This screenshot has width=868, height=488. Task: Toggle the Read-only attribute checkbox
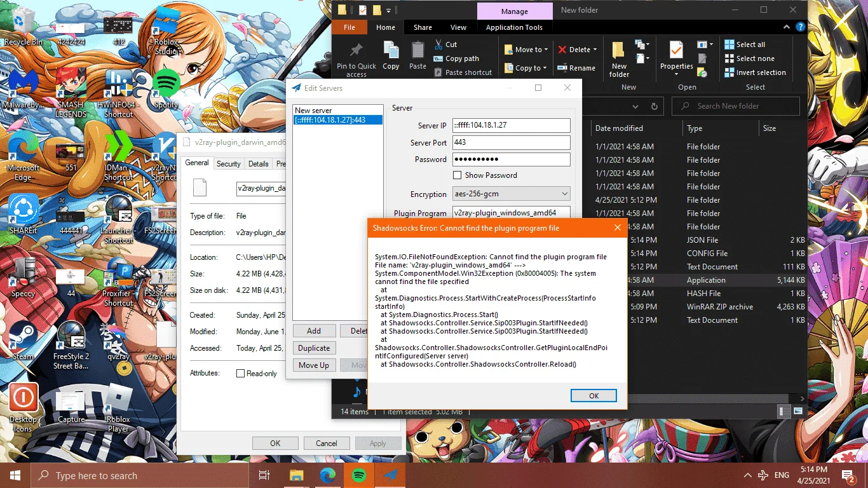[x=240, y=374]
